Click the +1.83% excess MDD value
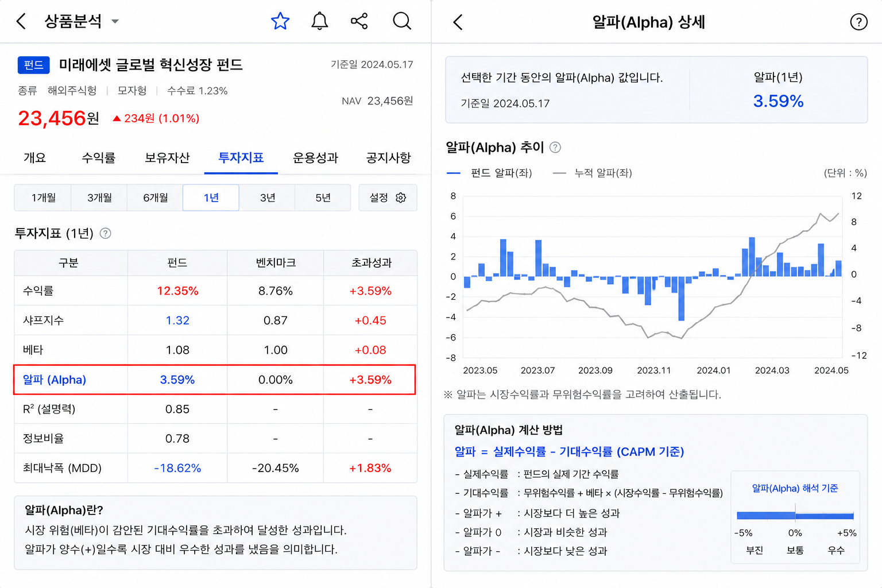 (x=370, y=468)
